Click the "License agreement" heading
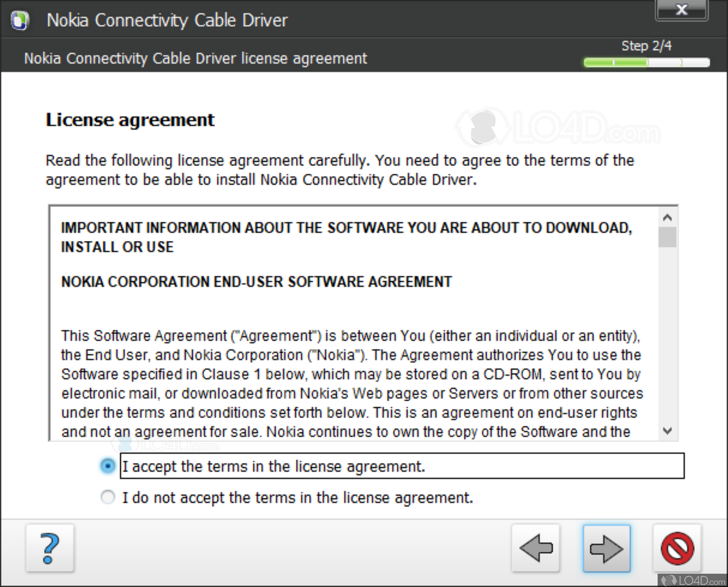Screen dimensions: 728x587 coord(130,120)
